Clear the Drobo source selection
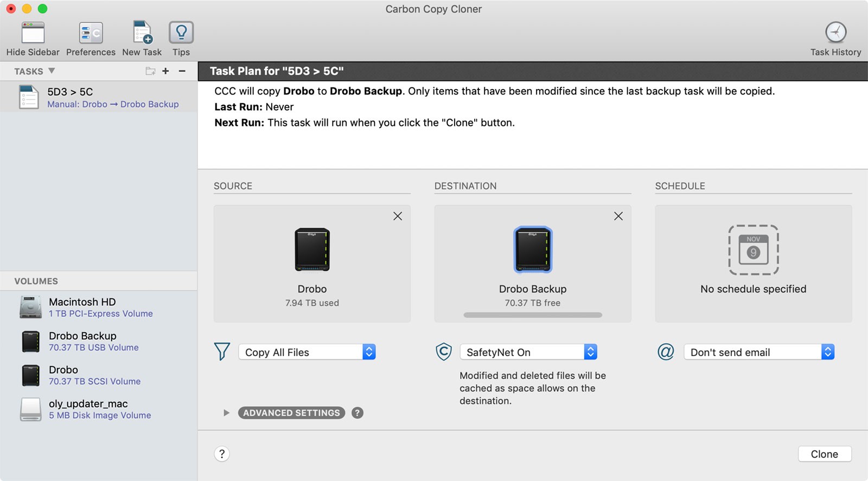This screenshot has width=868, height=481. 398,216
